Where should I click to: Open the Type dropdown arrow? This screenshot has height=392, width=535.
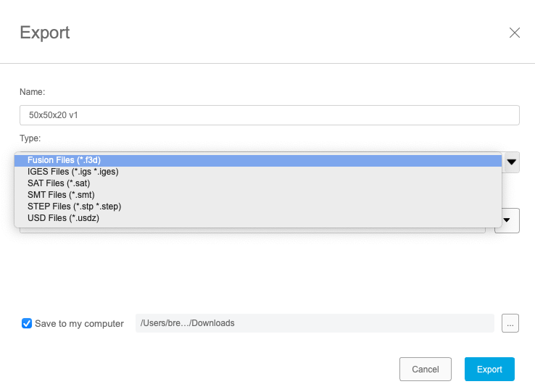(x=512, y=162)
